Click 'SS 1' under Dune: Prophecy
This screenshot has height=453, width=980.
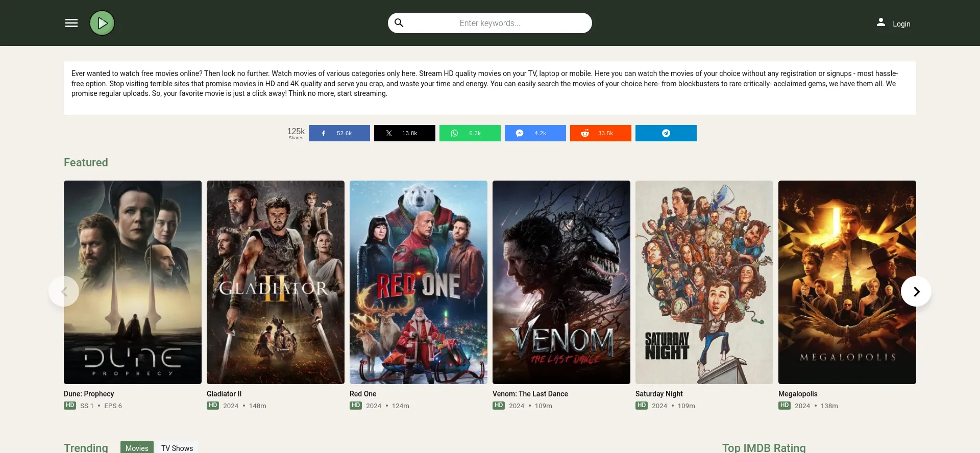point(87,406)
